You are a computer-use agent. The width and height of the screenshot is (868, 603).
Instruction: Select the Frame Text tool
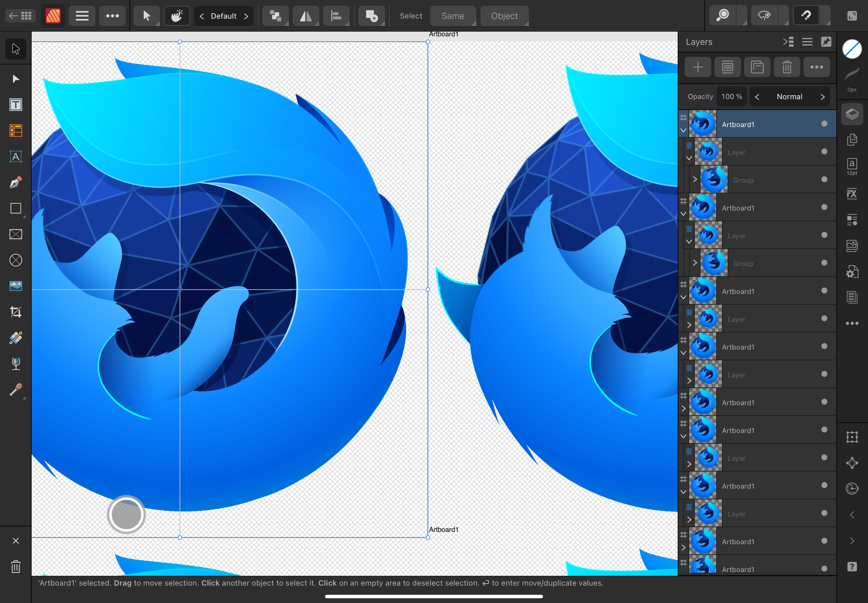(15, 105)
